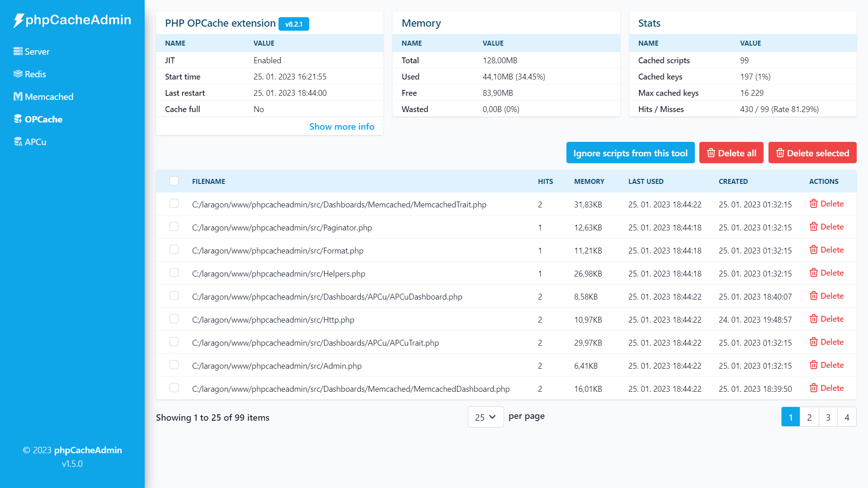This screenshot has width=868, height=488.
Task: Click the phpCacheAdmin footer link
Action: click(x=88, y=450)
